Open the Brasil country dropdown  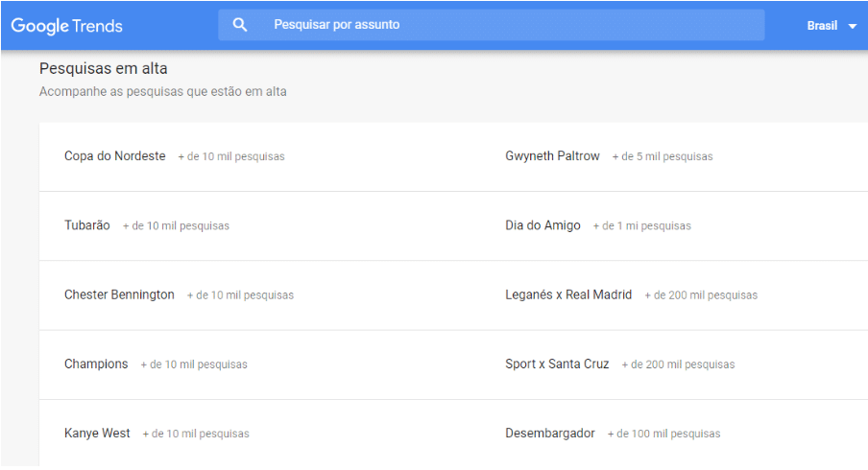[832, 26]
